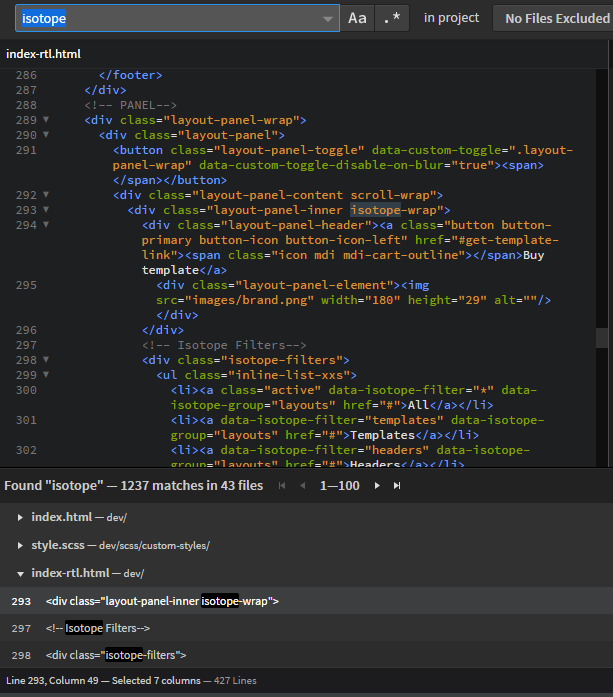
Task: Open the No Files Excluded filter dropdown
Action: 556,18
